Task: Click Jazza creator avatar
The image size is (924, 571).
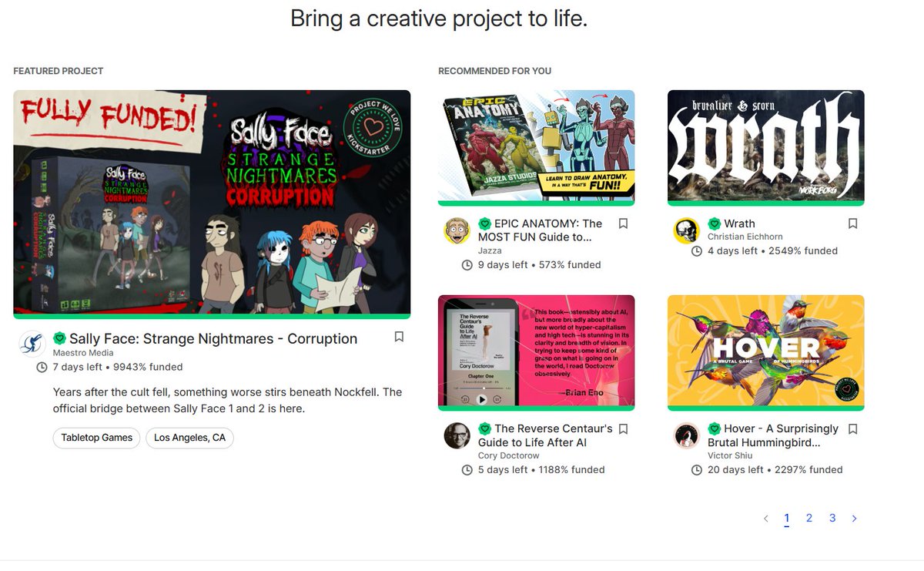Action: [x=457, y=230]
